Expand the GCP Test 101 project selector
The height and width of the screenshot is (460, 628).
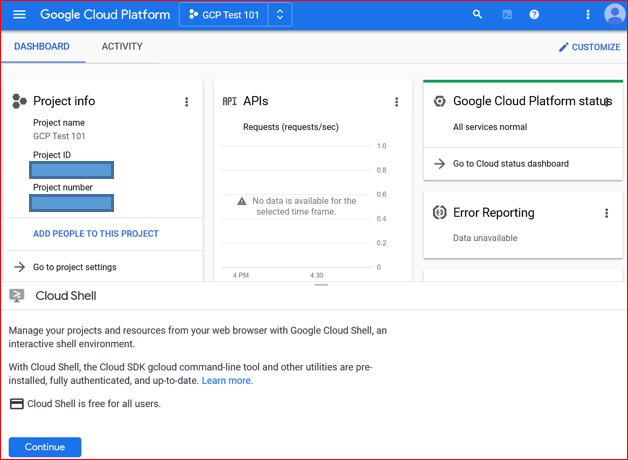236,15
